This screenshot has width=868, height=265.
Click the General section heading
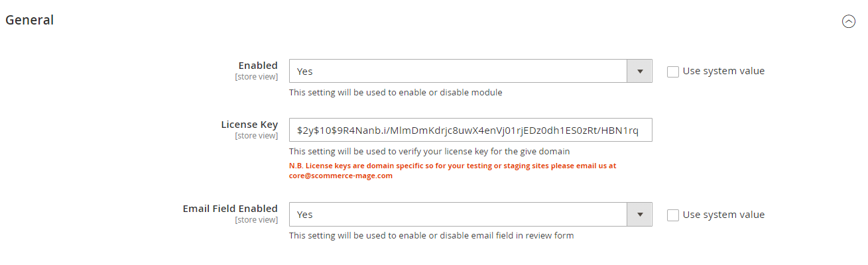30,21
